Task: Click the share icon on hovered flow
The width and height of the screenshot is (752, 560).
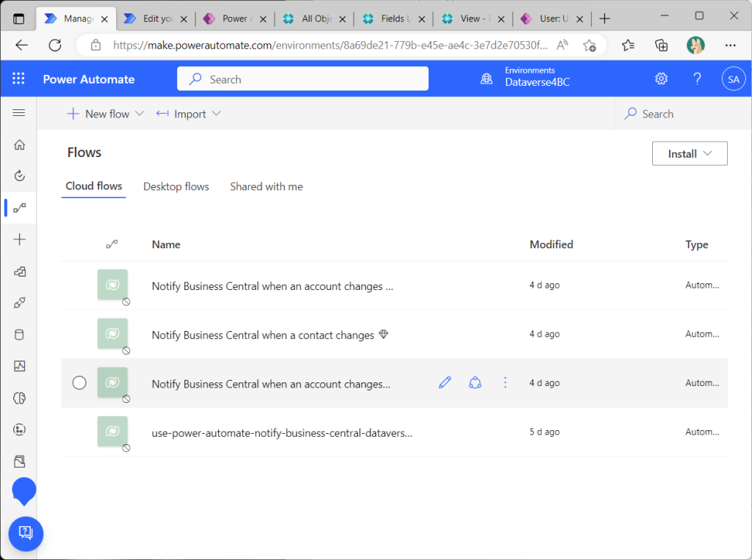Action: tap(475, 382)
